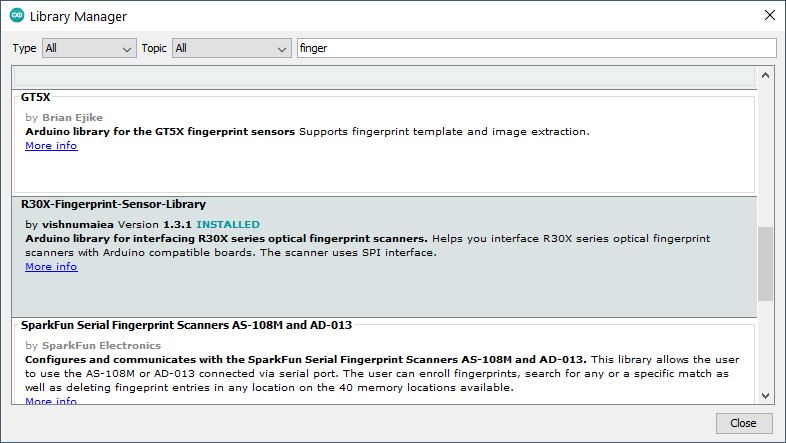This screenshot has width=786, height=443.
Task: Open the Topic filter dropdown
Action: click(232, 48)
